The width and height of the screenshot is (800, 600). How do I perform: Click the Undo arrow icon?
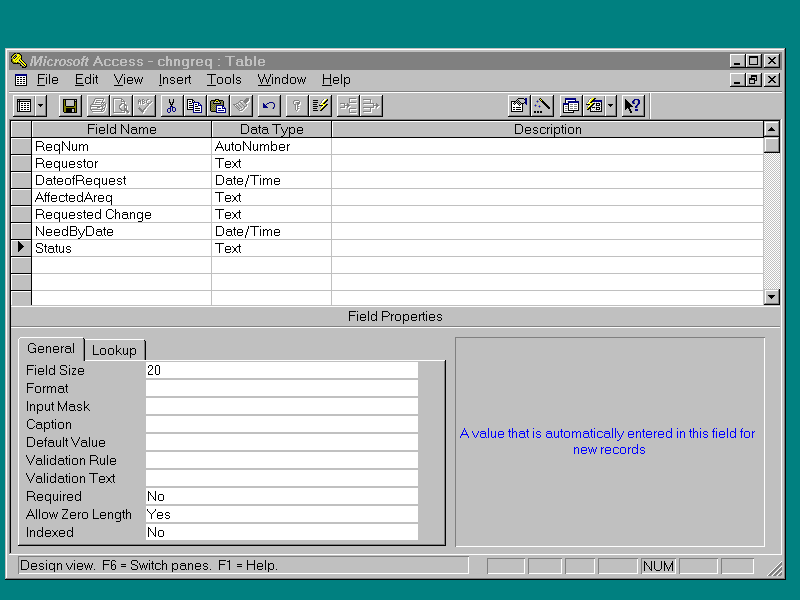point(268,105)
